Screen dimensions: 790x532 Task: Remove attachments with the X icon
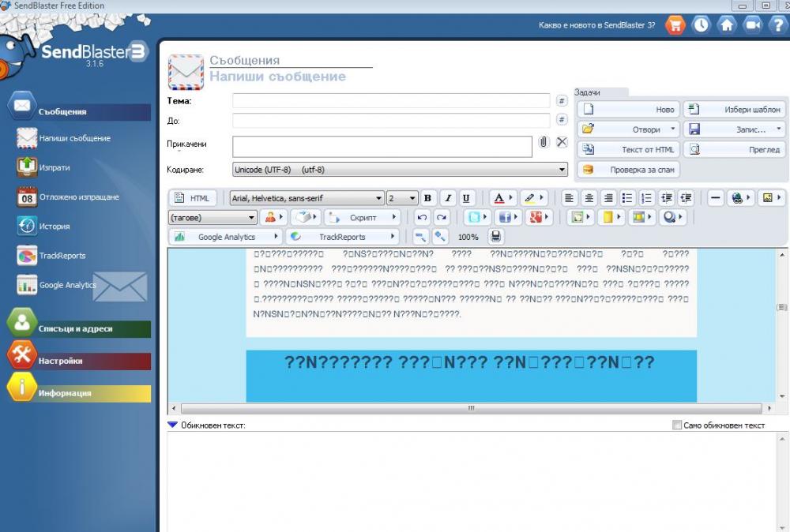tap(562, 142)
